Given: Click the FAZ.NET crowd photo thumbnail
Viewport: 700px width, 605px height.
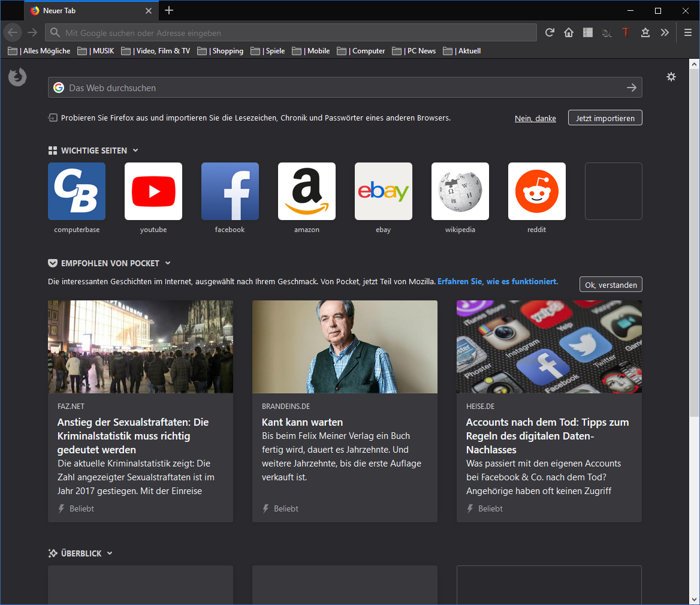Looking at the screenshot, I should point(141,347).
